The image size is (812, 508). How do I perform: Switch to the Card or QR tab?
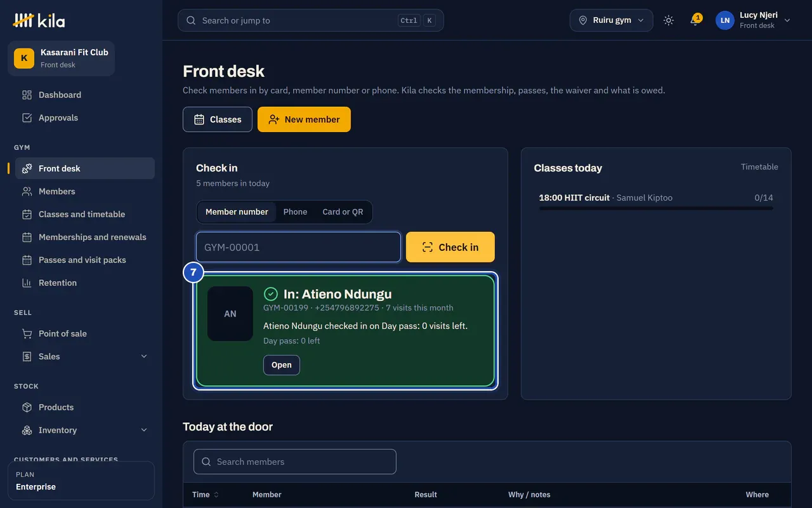point(343,212)
